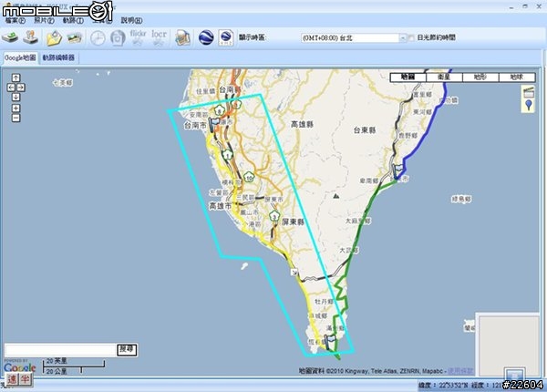This screenshot has height=392, width=547.
Task: Click the 高雄縣 map label
Action: [302, 124]
